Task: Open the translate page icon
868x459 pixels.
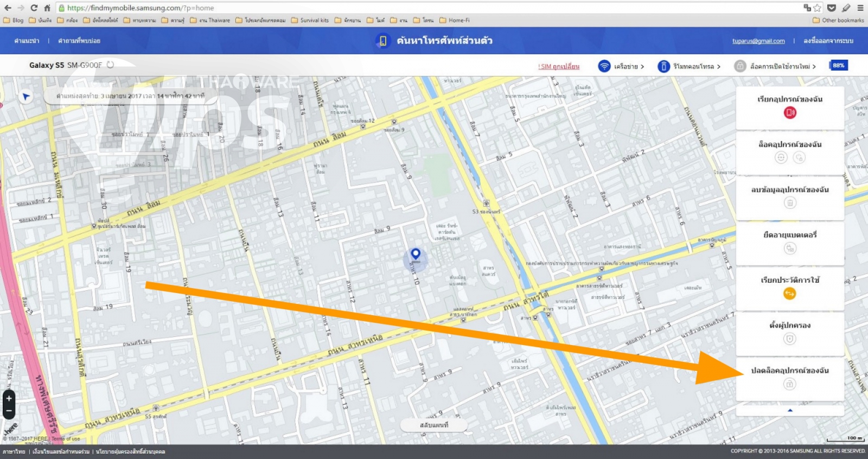Action: [x=807, y=8]
